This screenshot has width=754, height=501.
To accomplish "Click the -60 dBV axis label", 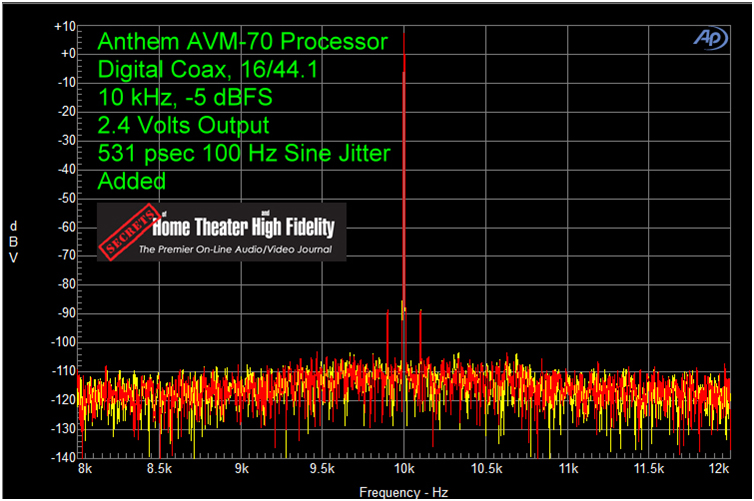I will click(x=67, y=226).
